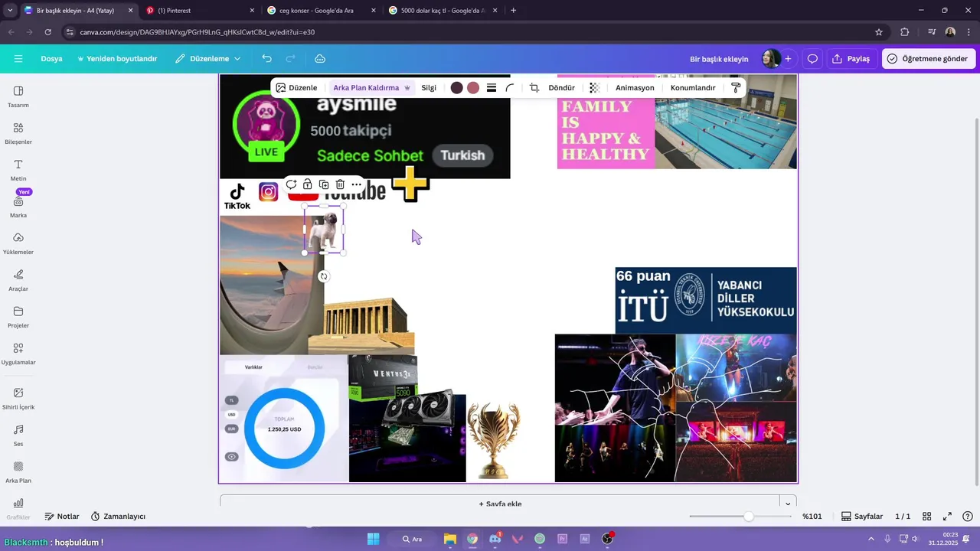
Task: Open the Bileşenler elements panel
Action: [18, 133]
